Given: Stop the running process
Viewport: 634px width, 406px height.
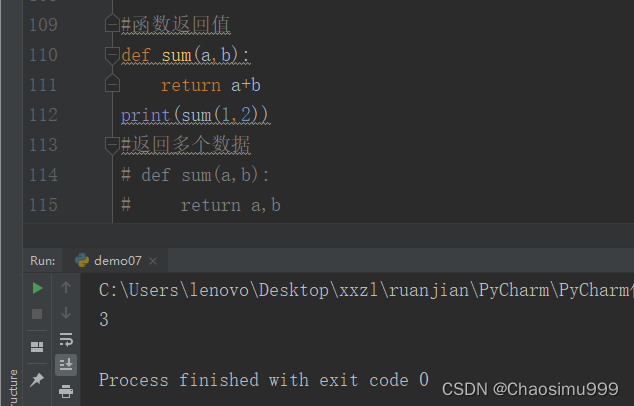Looking at the screenshot, I should click(37, 314).
